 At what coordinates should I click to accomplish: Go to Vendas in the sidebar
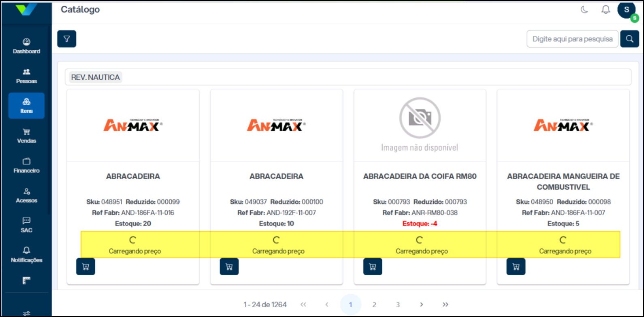tap(26, 136)
